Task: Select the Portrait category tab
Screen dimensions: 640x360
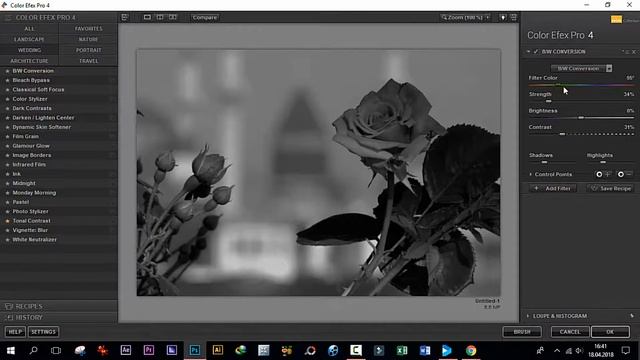Action: (x=89, y=50)
